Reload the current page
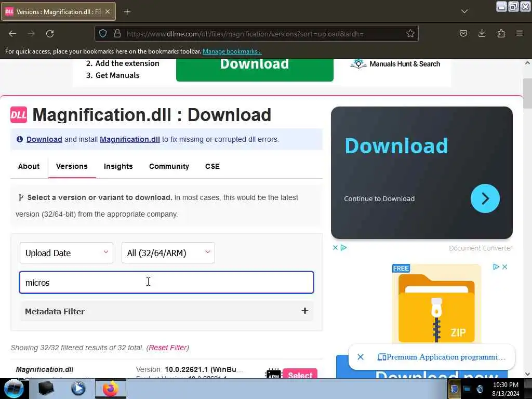The width and height of the screenshot is (532, 399). (x=50, y=34)
